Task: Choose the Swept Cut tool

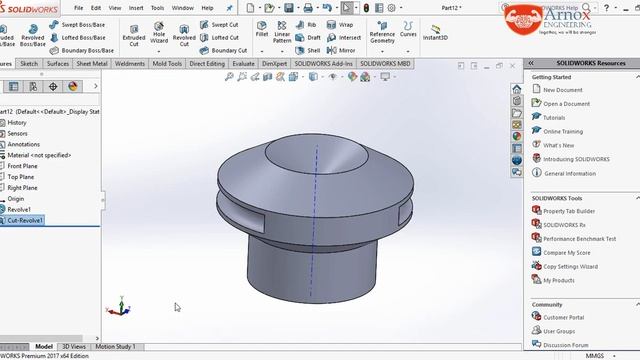Action: (x=219, y=24)
